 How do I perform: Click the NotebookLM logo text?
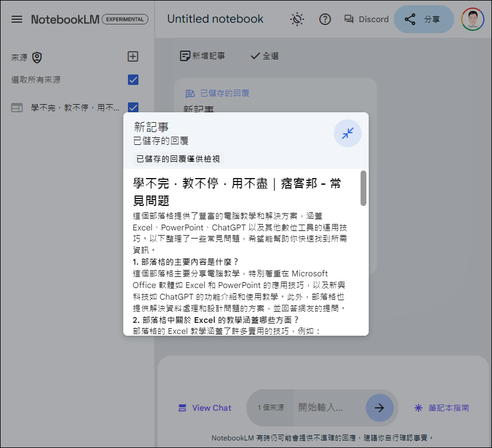[x=65, y=19]
